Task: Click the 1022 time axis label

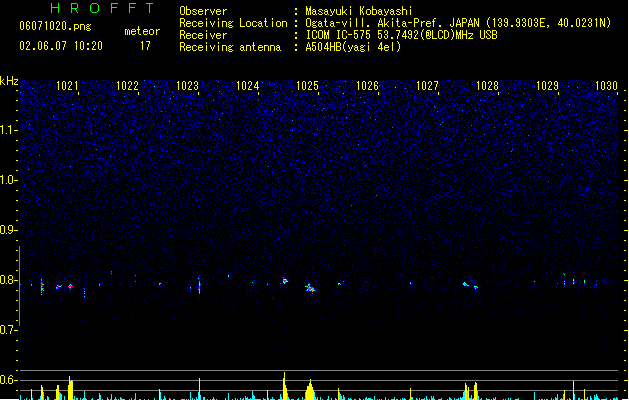Action: pyautogui.click(x=127, y=86)
